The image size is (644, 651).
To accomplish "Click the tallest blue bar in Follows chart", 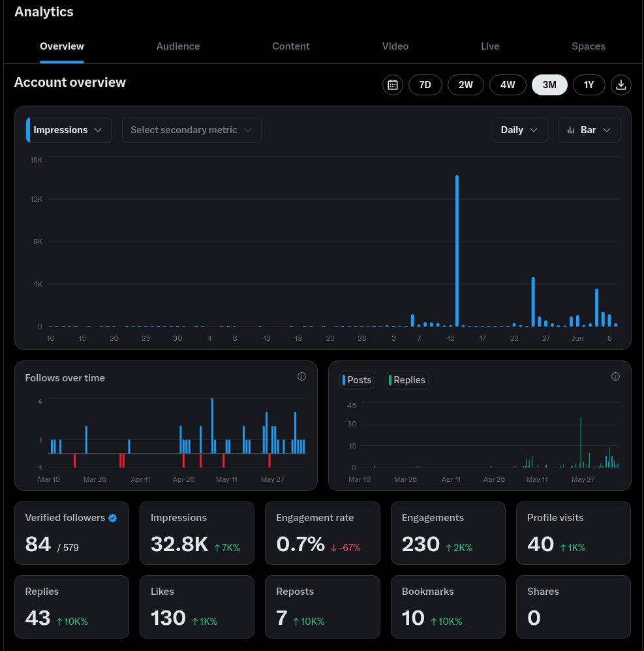I will 212,426.
